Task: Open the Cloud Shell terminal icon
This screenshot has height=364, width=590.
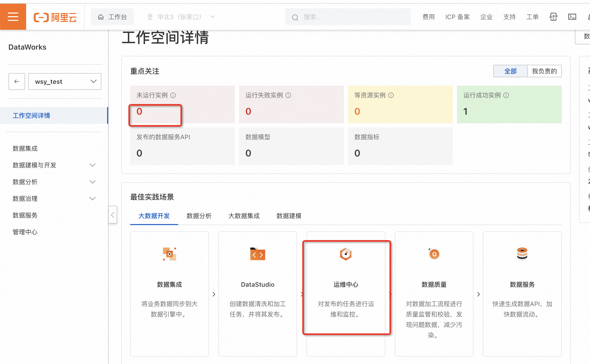Action: [x=572, y=17]
